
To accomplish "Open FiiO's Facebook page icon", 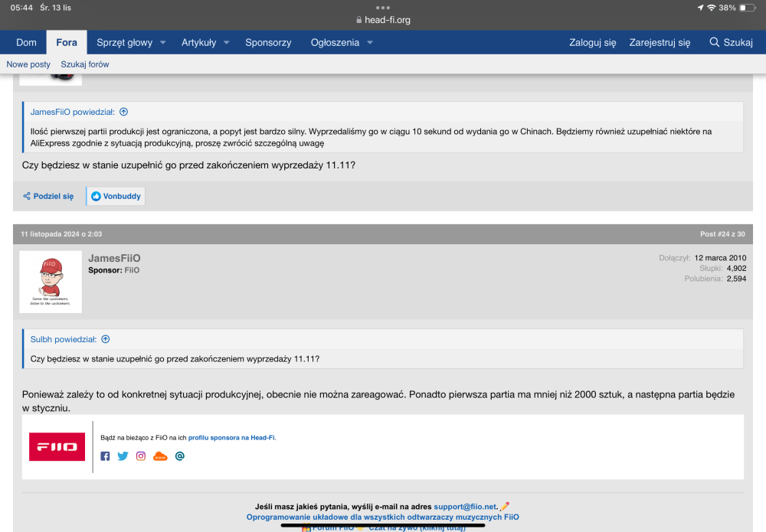I will [105, 456].
